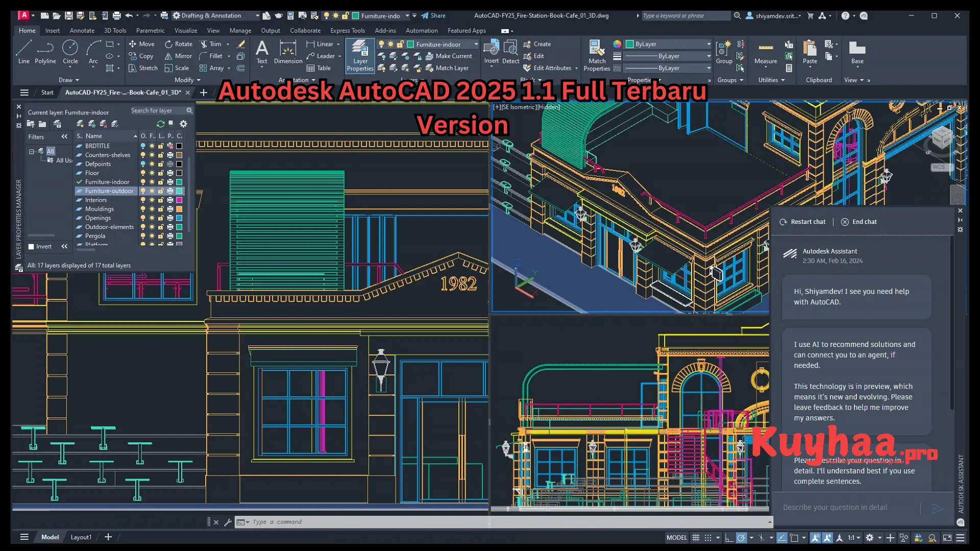Enable the Invert filter checkbox

[32, 246]
